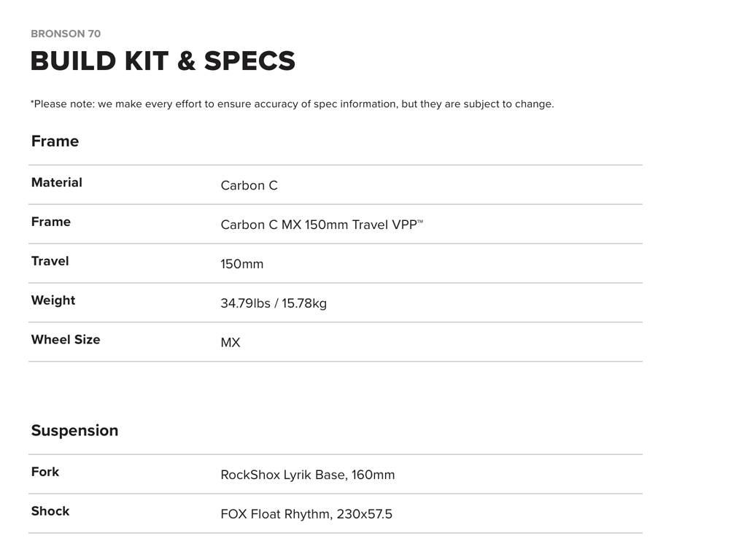Click the trademark symbol after VPP

420,221
